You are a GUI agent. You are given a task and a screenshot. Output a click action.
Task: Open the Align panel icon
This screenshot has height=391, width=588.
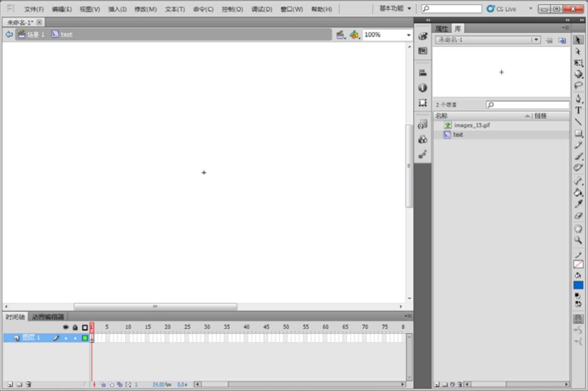tap(423, 73)
